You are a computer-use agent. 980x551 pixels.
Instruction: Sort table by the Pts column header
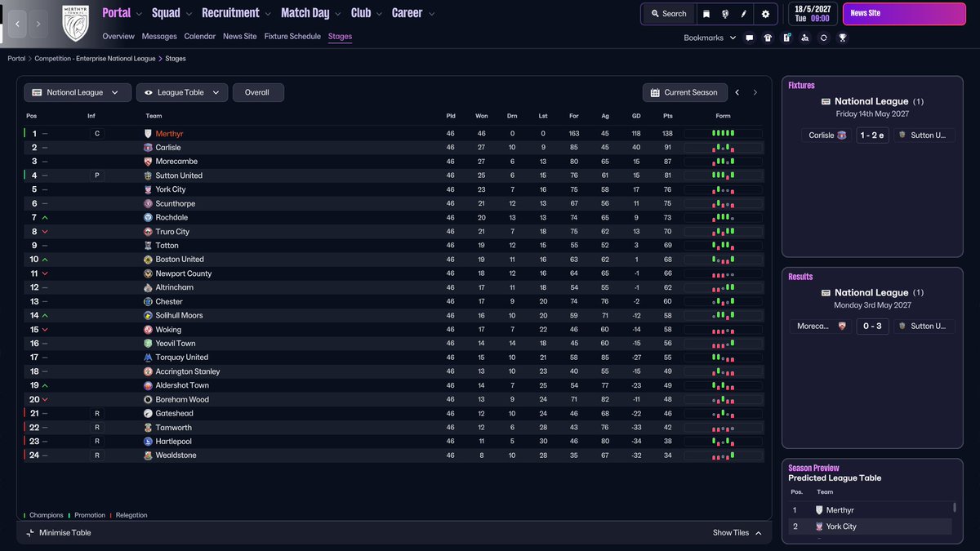tap(667, 116)
